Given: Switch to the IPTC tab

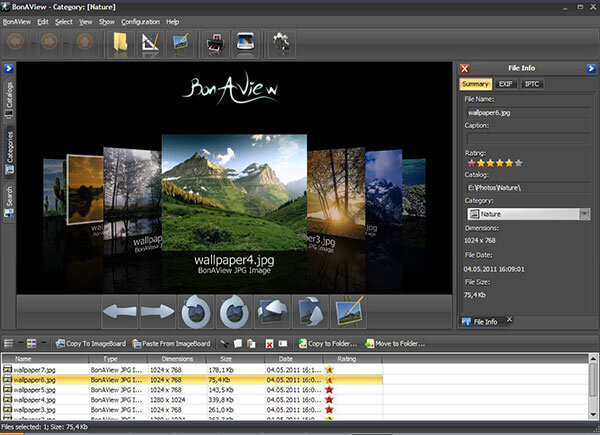Looking at the screenshot, I should coord(533,84).
